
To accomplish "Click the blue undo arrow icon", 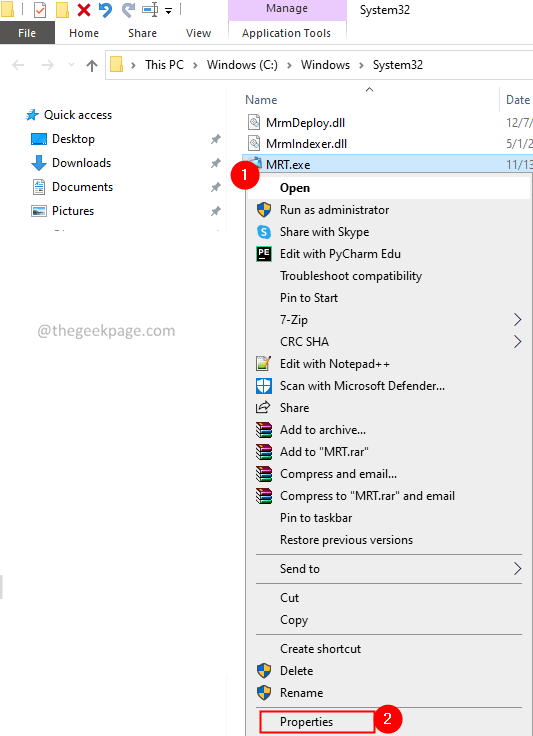I will pos(106,10).
